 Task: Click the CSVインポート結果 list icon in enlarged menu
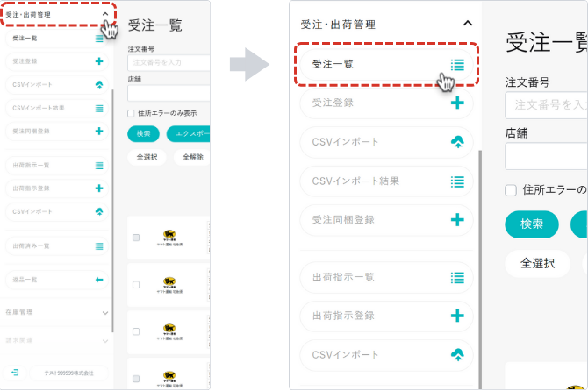coord(456,181)
